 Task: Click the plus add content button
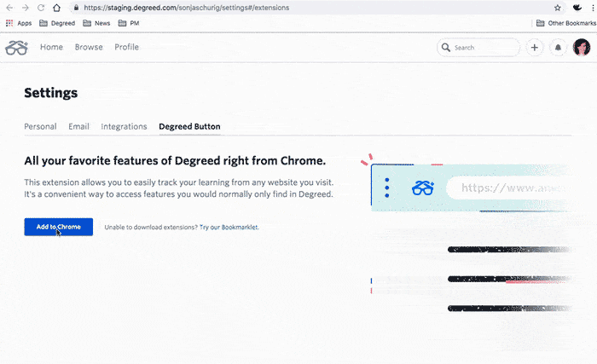tap(535, 48)
